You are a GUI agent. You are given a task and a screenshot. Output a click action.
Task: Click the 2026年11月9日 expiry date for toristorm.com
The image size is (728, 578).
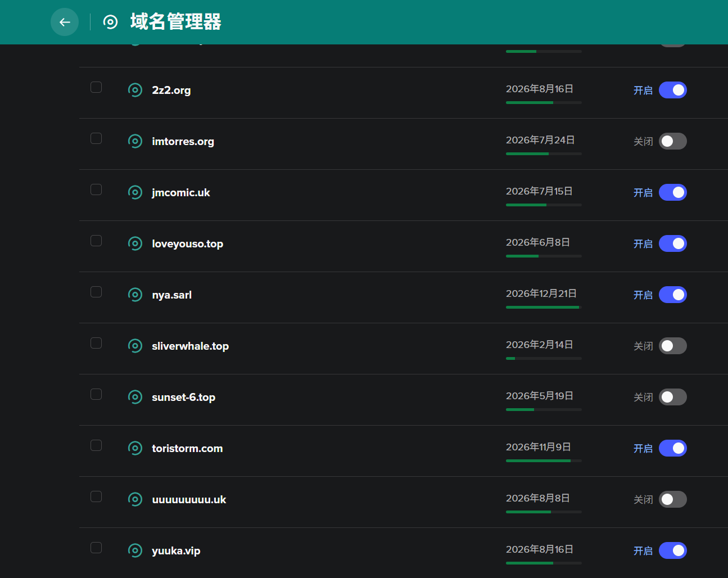tap(538, 447)
